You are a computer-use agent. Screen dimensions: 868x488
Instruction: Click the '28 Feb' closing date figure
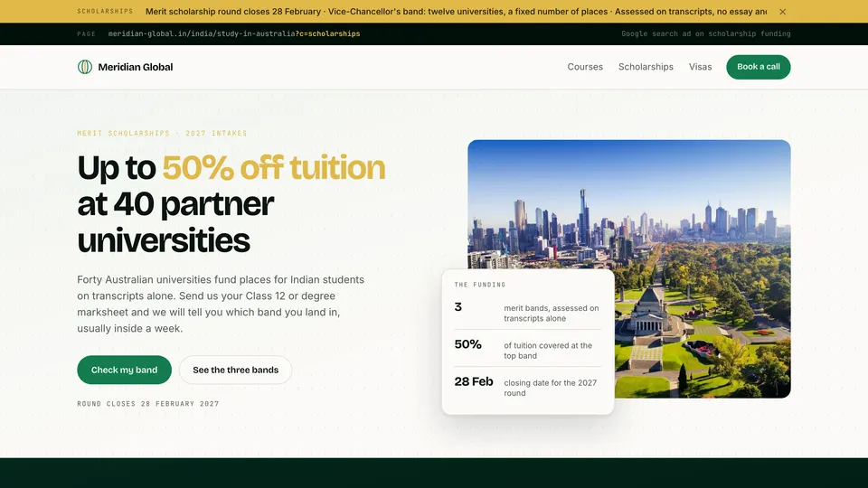(473, 381)
